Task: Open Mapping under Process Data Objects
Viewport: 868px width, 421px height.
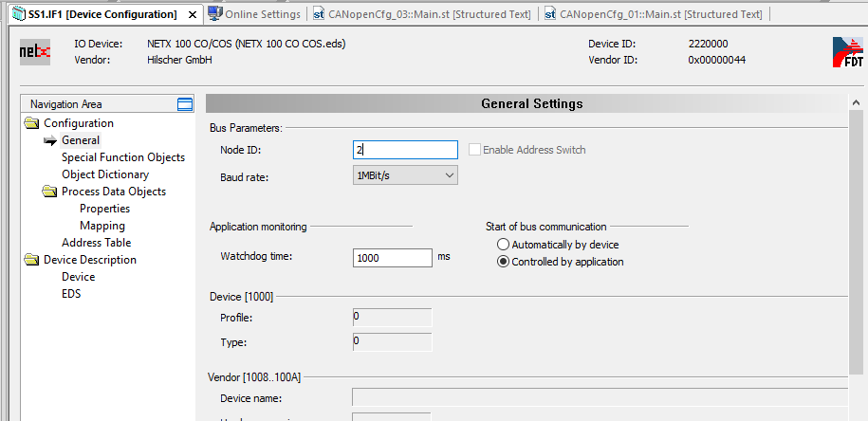Action: click(x=102, y=226)
